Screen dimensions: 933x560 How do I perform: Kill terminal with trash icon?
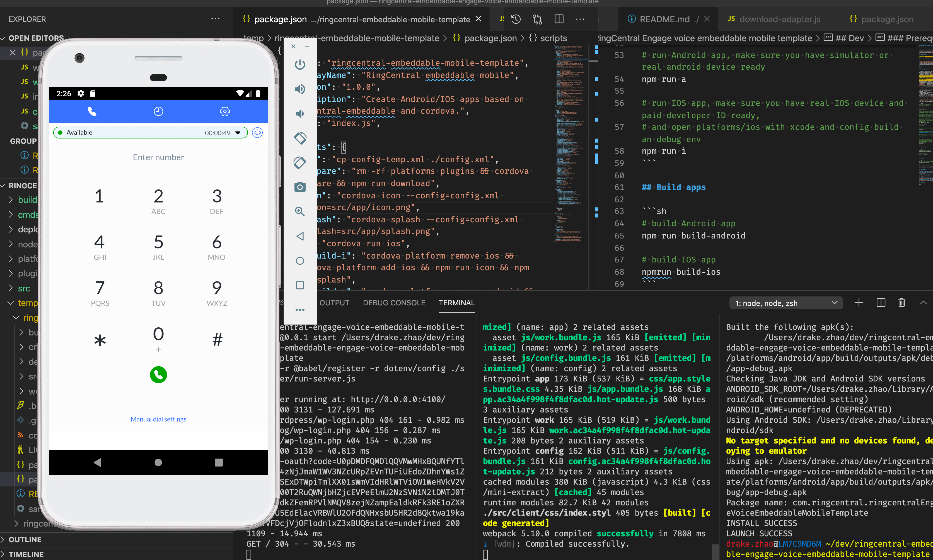pos(902,303)
